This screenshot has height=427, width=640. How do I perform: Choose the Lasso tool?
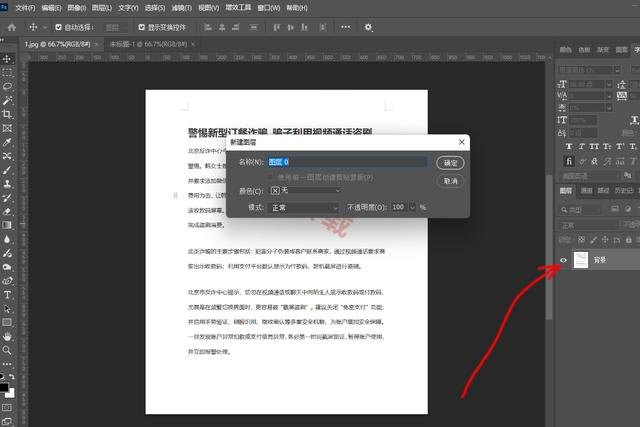[x=7, y=87]
